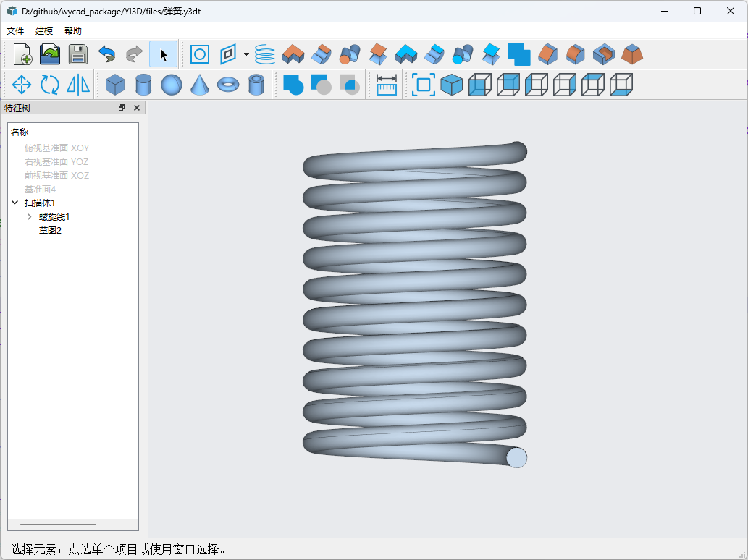This screenshot has height=560, width=748.
Task: Open the 建模 menu
Action: (44, 31)
